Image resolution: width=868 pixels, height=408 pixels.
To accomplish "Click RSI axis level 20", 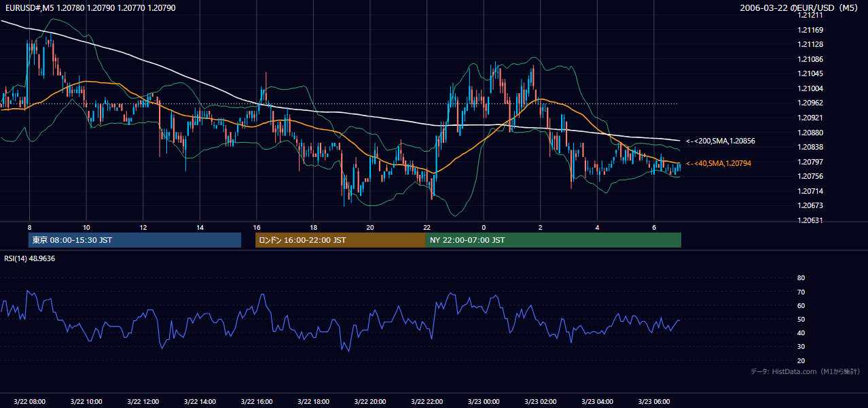I will click(x=801, y=360).
